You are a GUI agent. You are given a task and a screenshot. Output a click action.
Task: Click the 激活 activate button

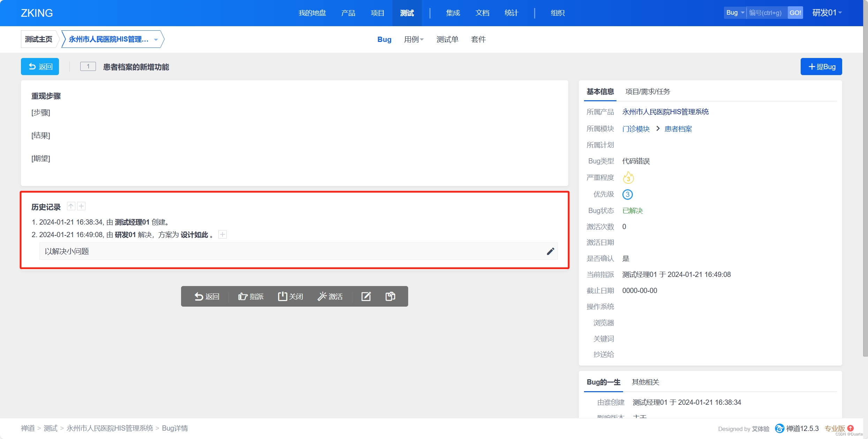pyautogui.click(x=330, y=297)
